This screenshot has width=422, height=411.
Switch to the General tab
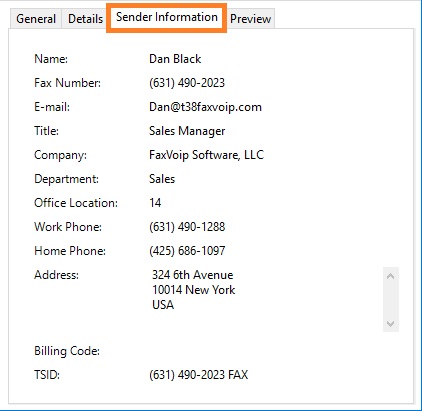pyautogui.click(x=36, y=19)
